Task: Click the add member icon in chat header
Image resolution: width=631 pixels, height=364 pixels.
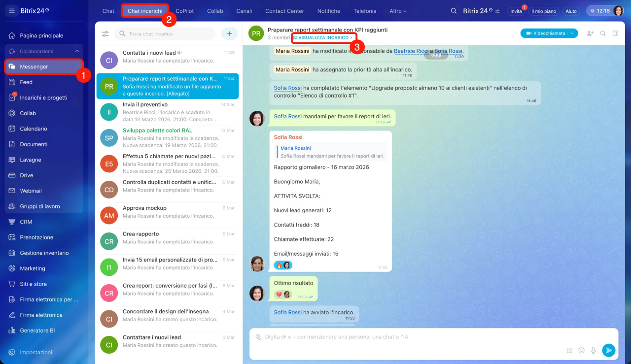Action: tap(590, 33)
